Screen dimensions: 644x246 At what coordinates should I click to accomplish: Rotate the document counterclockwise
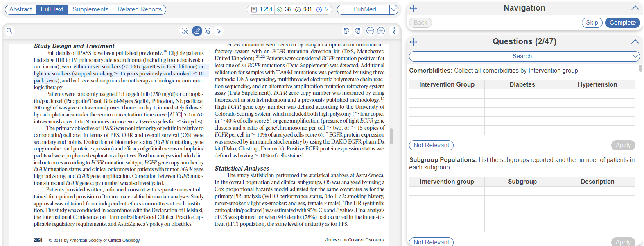point(346,31)
